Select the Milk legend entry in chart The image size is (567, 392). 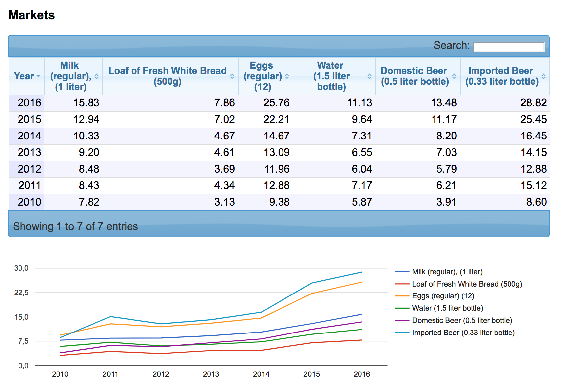pos(447,272)
